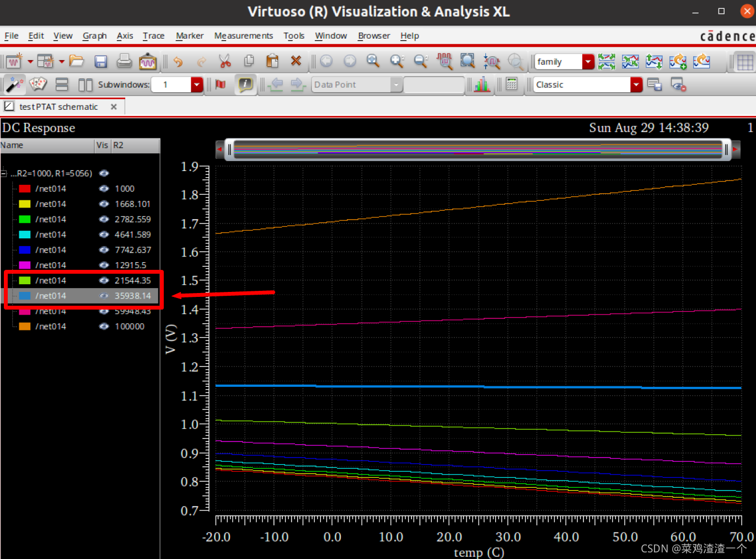Click the orange swatch for 100000 trace
Screen dimensions: 756x559
coord(25,327)
